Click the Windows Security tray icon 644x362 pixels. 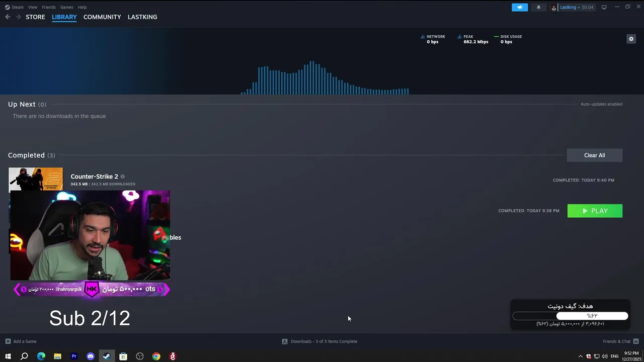[x=588, y=356]
